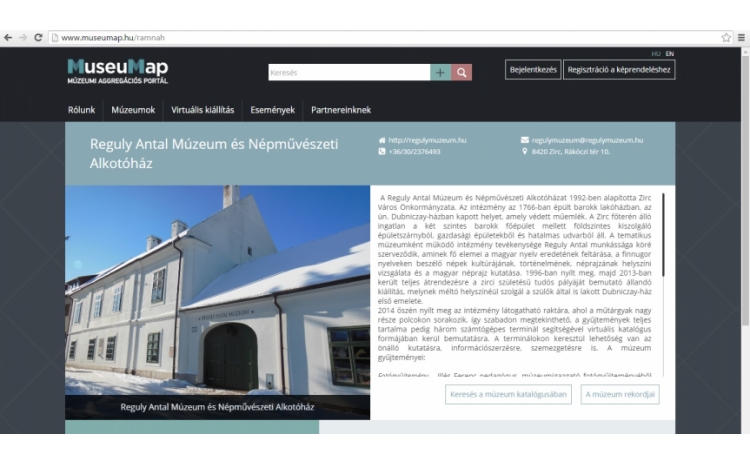
Task: Click Regisztráció a képrendeléshez button
Action: (x=619, y=70)
